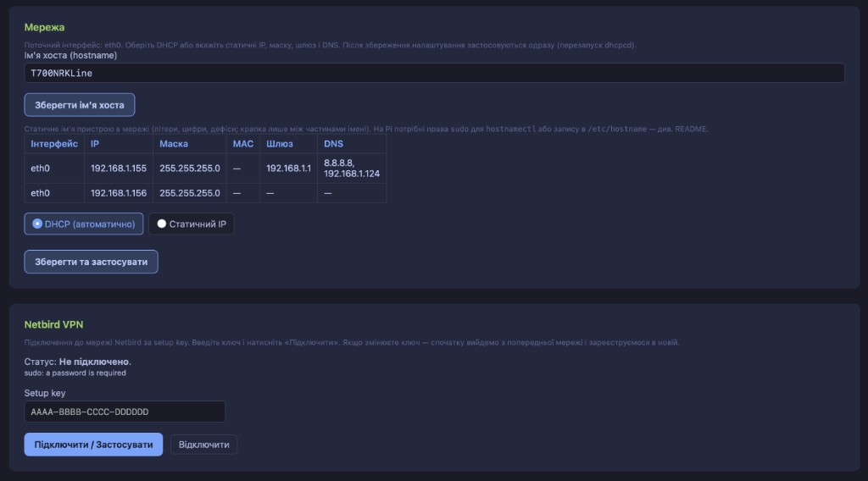This screenshot has height=481, width=868.
Task: Click the Netbird VPN section heading
Action: 53,324
